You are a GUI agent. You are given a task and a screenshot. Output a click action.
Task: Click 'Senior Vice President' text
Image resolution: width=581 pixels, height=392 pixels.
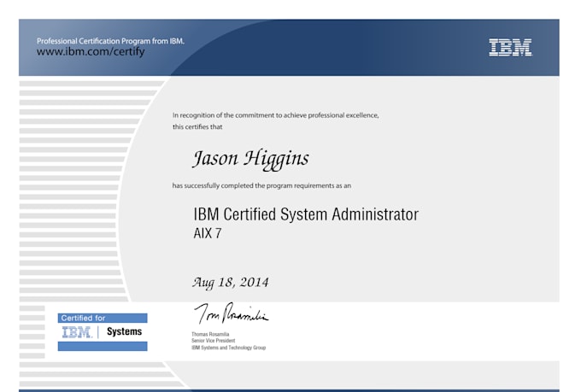[x=213, y=341]
